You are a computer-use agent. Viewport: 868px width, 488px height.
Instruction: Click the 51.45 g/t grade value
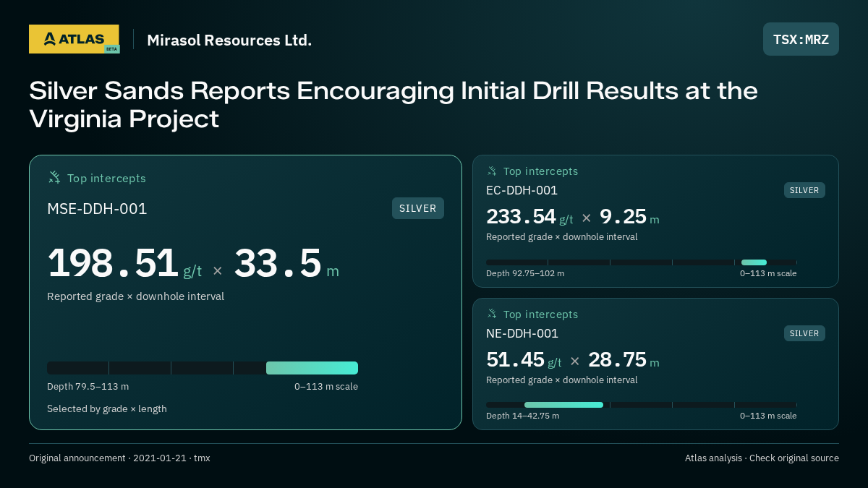point(524,360)
